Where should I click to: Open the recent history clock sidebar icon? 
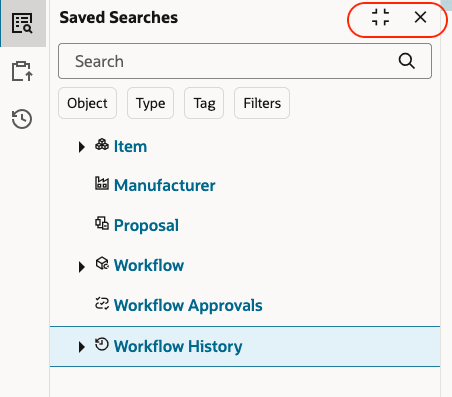(22, 119)
